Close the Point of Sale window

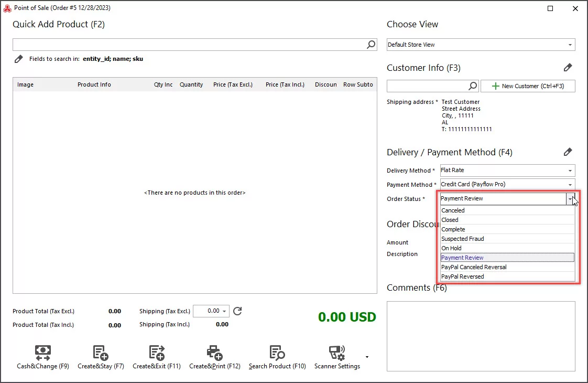click(575, 8)
